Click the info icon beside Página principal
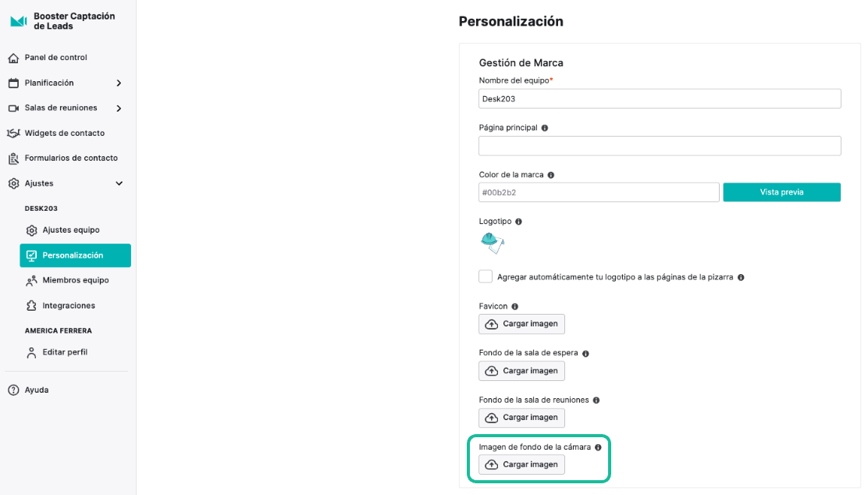Viewport: 868px width, 495px height. (x=545, y=128)
